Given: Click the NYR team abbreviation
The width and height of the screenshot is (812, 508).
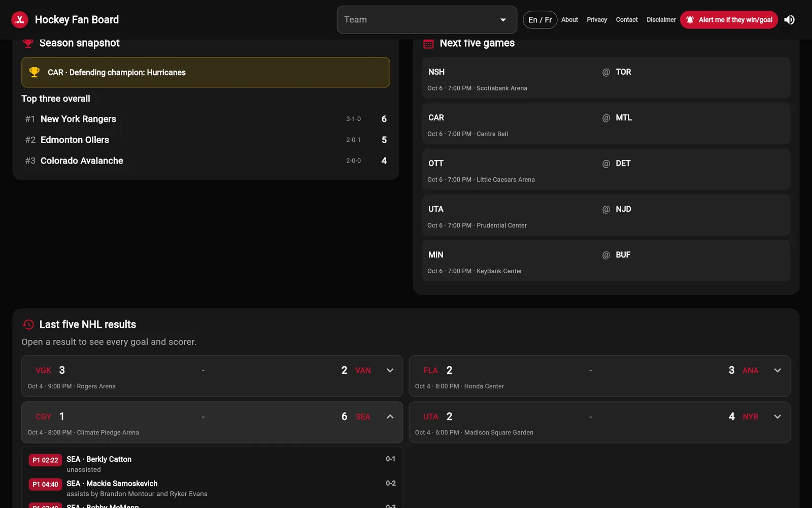Looking at the screenshot, I should click(x=750, y=417).
